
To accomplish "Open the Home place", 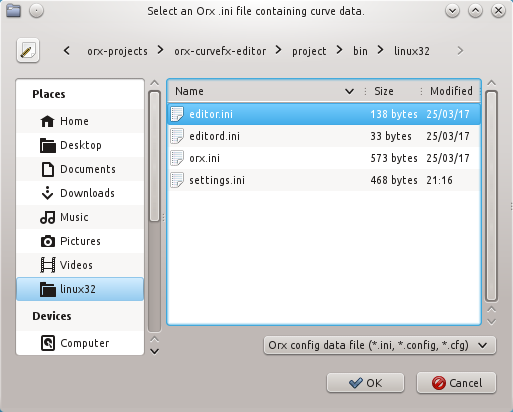I will tap(80, 121).
